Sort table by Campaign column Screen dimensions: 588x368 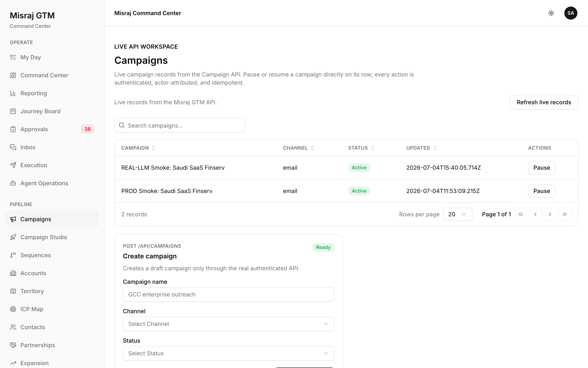tap(138, 148)
